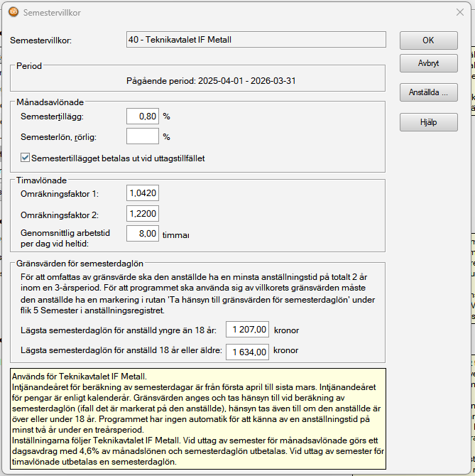The width and height of the screenshot is (475, 476).
Task: Click the orange app icon in title bar
Action: tap(13, 12)
